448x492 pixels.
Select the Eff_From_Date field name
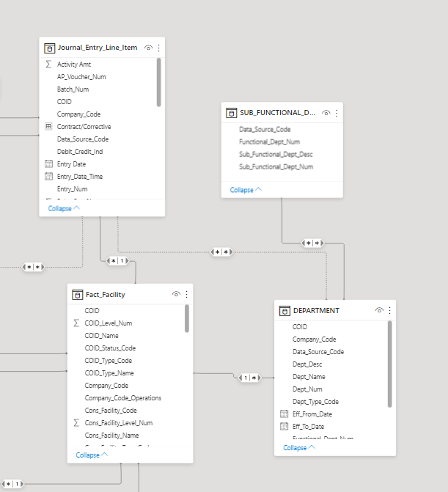(x=312, y=414)
